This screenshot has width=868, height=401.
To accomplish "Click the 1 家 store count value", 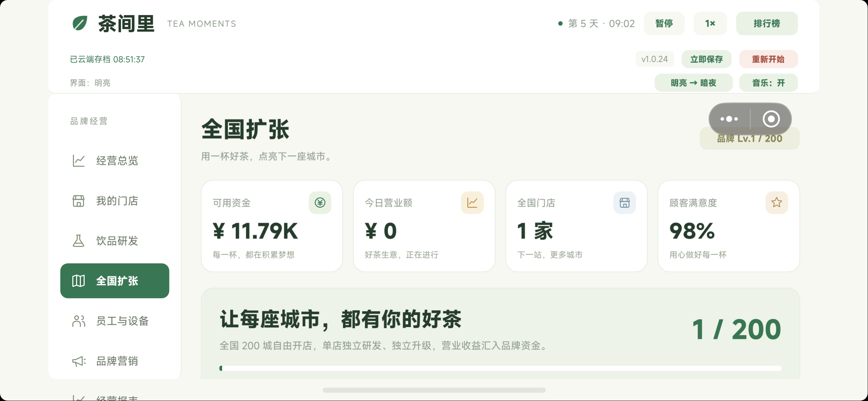I will (x=535, y=231).
